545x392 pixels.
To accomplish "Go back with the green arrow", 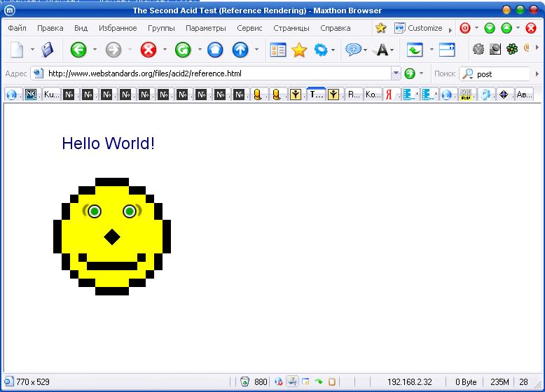I will pos(78,50).
